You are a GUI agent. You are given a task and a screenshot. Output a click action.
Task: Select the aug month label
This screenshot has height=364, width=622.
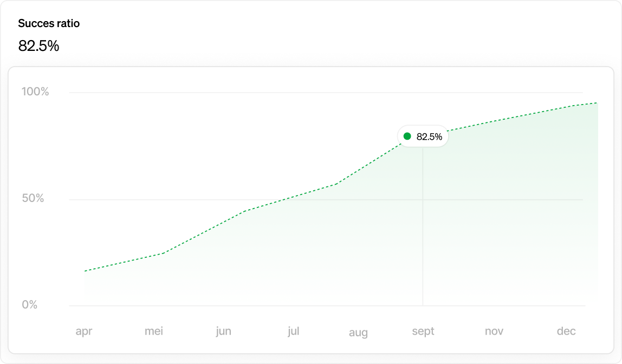358,333
